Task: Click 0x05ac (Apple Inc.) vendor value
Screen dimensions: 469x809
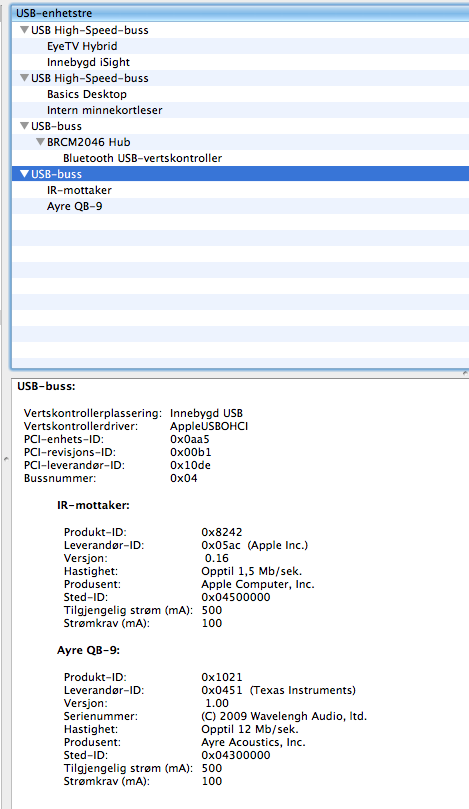Action: point(254,545)
